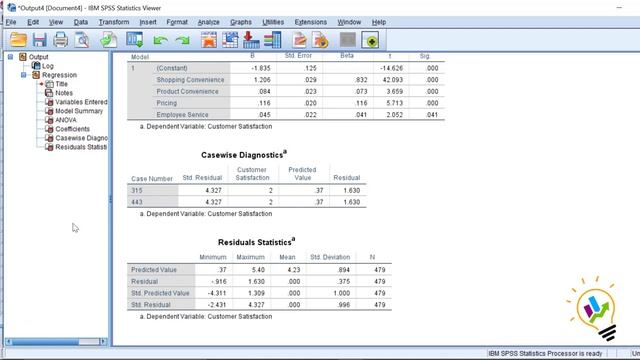
Task: Click the Employee Service row label
Action: (x=182, y=115)
